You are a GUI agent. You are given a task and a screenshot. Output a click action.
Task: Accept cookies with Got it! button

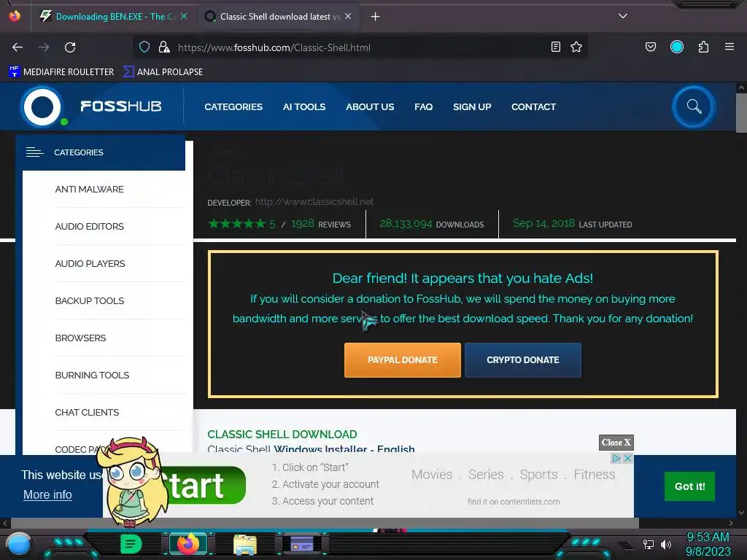click(689, 486)
